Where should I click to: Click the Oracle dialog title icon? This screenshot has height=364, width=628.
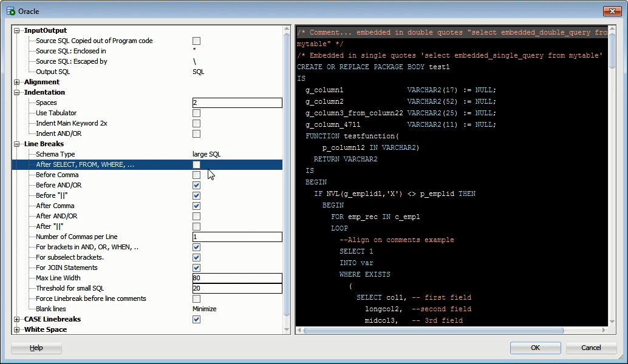tap(11, 11)
